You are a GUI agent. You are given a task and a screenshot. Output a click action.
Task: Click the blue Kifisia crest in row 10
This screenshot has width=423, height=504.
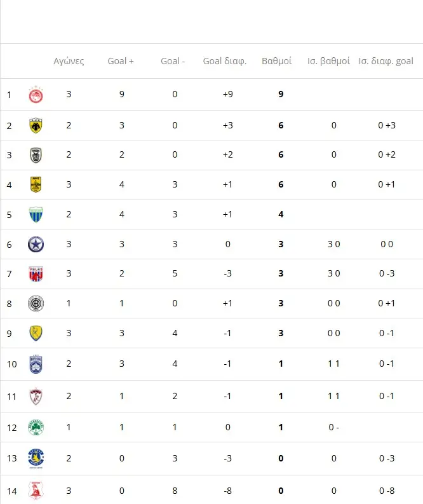point(36,364)
